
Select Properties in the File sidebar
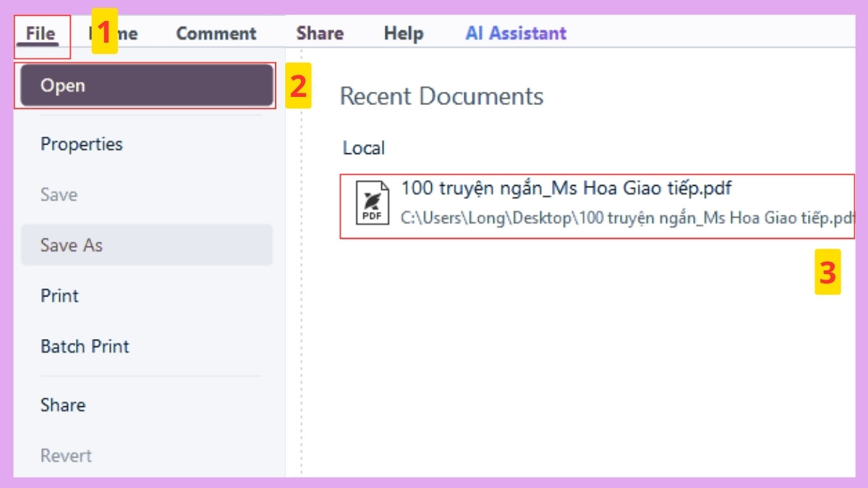[82, 144]
